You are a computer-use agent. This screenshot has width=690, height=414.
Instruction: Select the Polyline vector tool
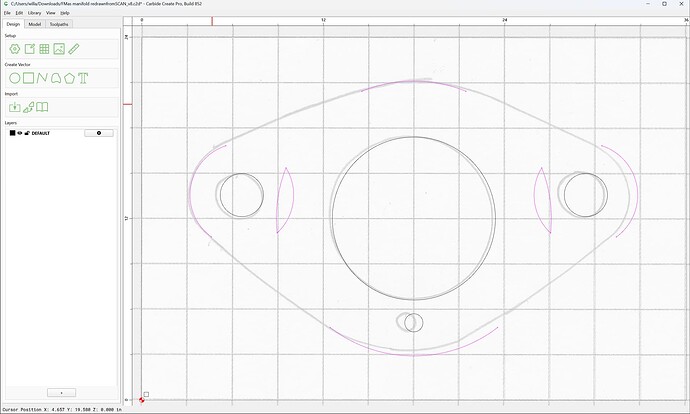(42, 78)
